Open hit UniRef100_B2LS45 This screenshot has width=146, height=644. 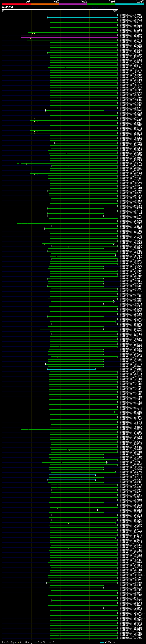(131, 419)
